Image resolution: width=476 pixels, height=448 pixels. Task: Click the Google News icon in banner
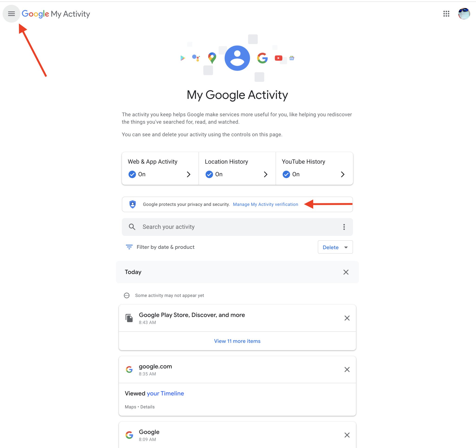coord(292,58)
